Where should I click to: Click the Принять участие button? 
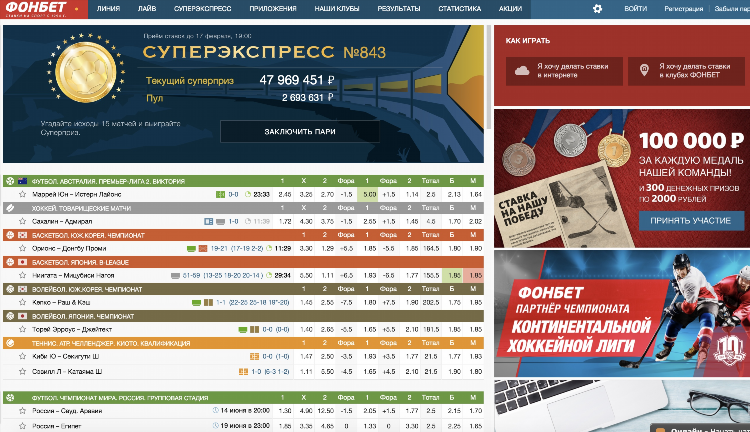690,221
